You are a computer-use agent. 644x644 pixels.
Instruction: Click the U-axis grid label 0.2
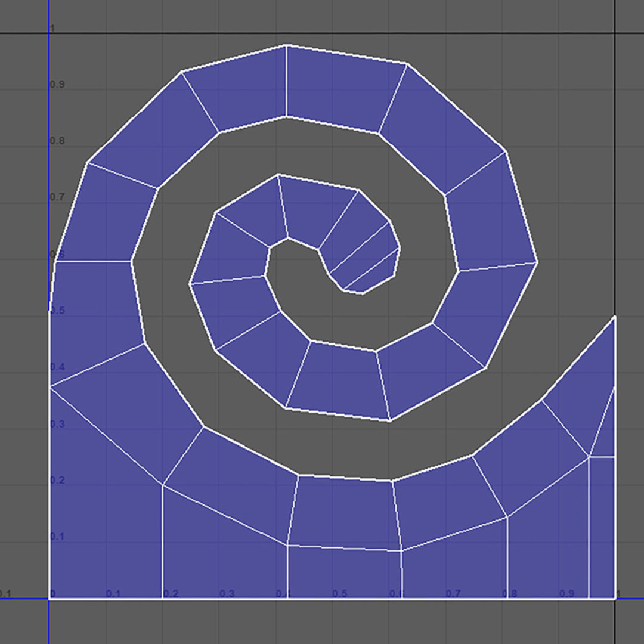[171, 593]
